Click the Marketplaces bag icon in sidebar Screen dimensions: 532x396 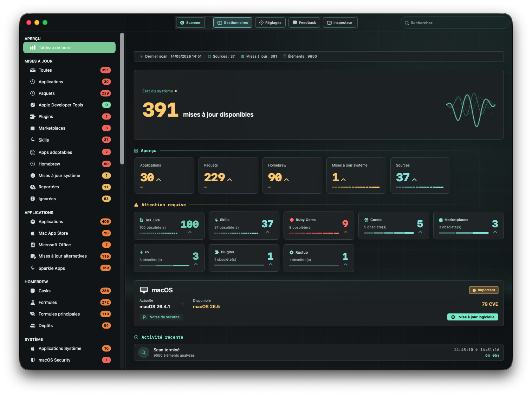(33, 128)
